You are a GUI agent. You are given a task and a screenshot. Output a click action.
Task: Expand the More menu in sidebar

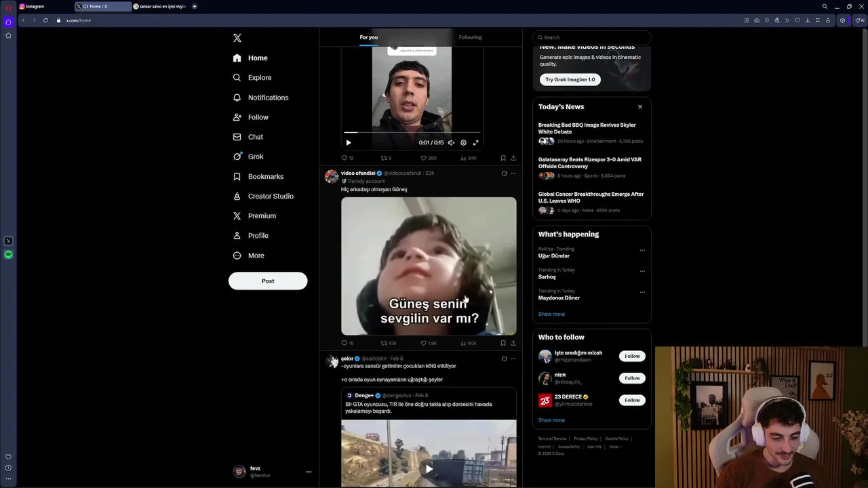coord(249,256)
